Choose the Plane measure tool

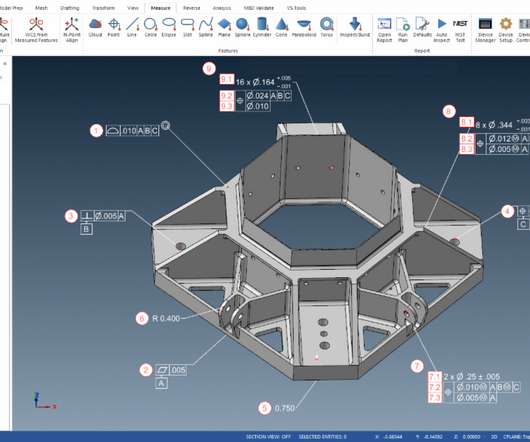224,27
